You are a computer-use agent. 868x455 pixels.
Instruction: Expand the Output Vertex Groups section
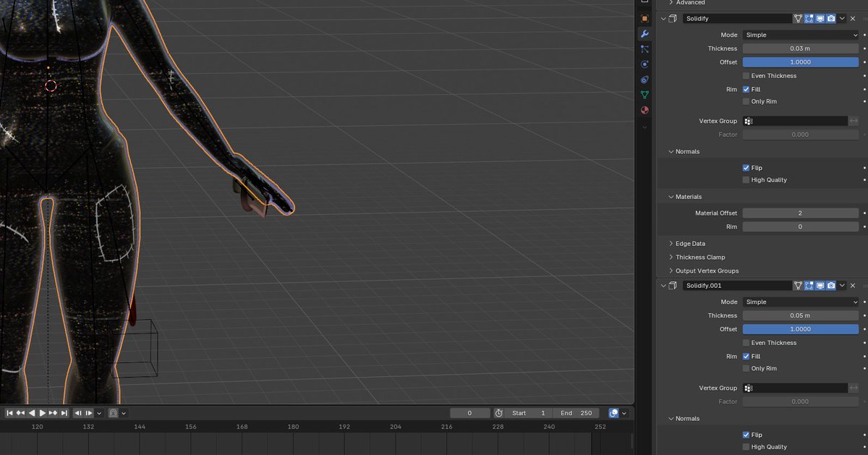703,271
